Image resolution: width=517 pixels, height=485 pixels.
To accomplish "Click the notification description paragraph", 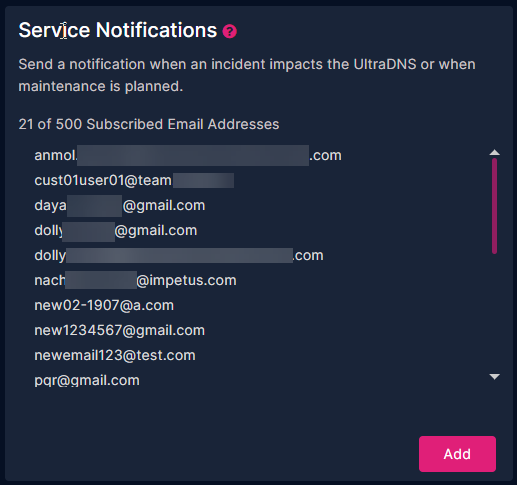I will point(247,75).
